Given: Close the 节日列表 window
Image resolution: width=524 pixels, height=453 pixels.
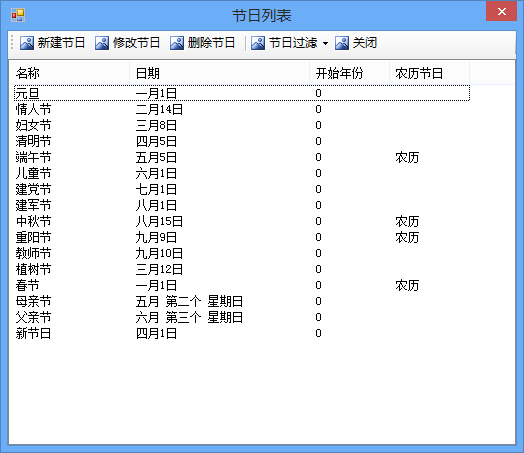Looking at the screenshot, I should 501,11.
